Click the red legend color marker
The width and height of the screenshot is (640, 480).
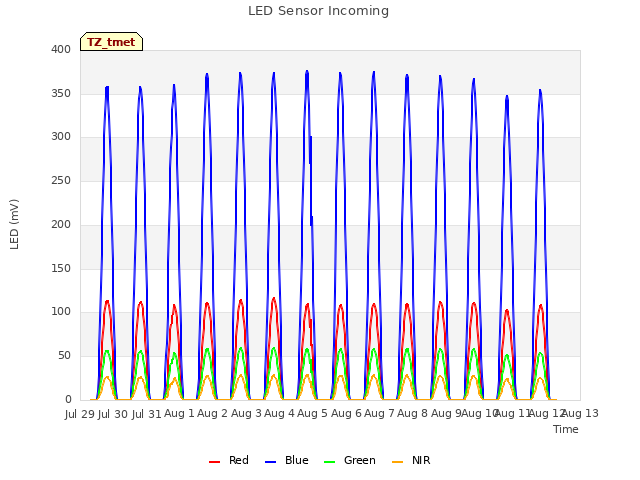214,462
